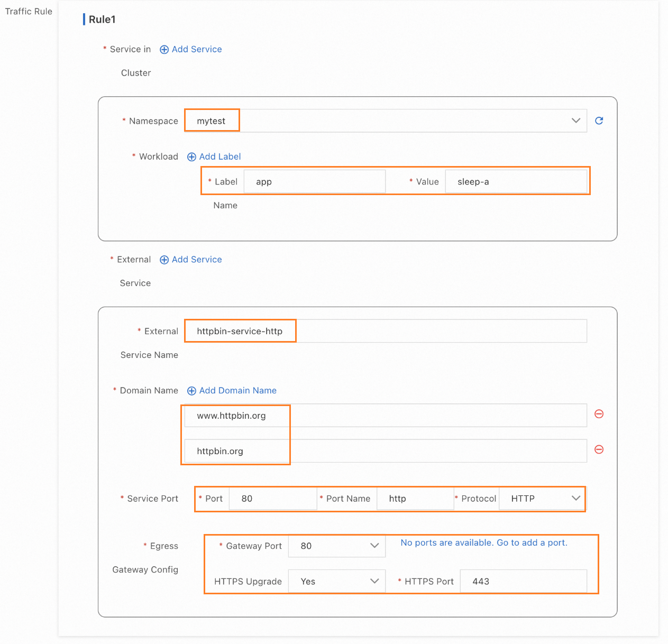668x644 pixels.
Task: Remove the httpbin.org domain entry
Action: pyautogui.click(x=599, y=449)
